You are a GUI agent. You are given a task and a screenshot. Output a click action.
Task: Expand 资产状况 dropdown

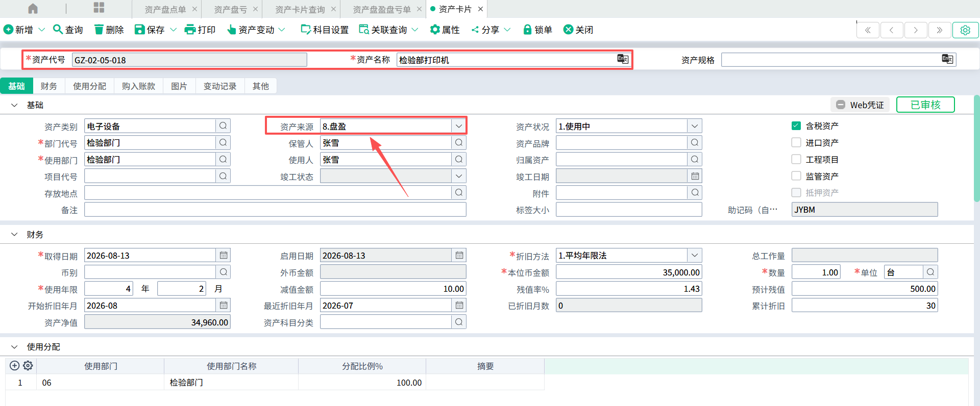[x=695, y=126]
